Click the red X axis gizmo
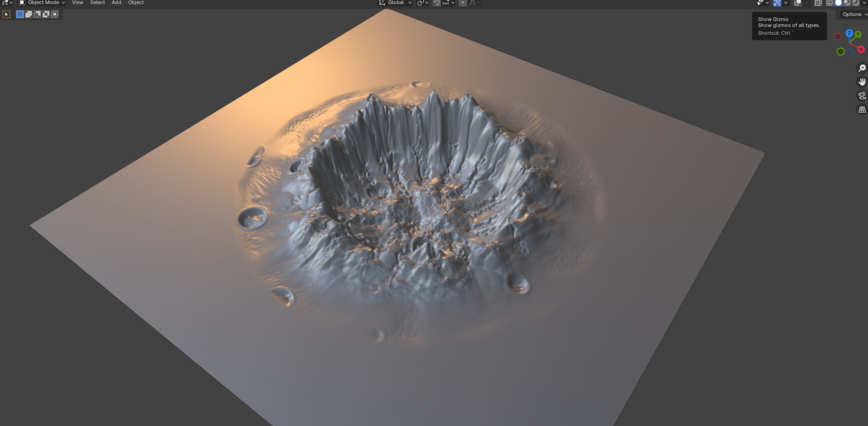The image size is (868, 426). coord(861,49)
